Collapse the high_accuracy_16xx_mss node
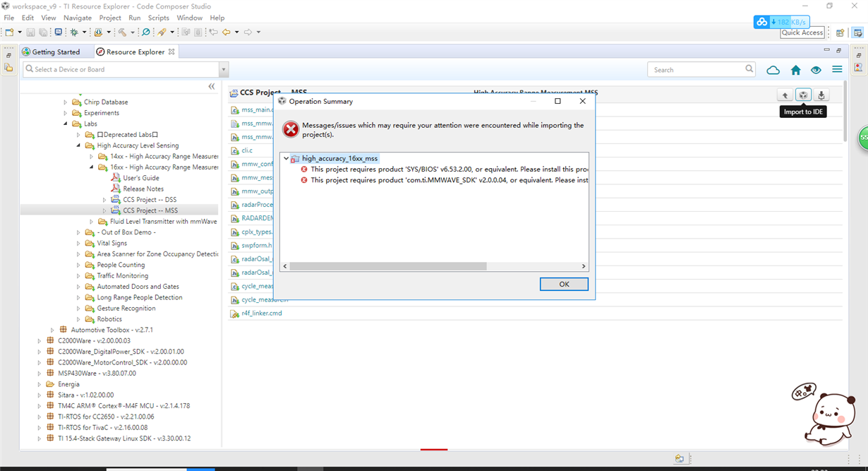The width and height of the screenshot is (868, 471). tap(286, 159)
